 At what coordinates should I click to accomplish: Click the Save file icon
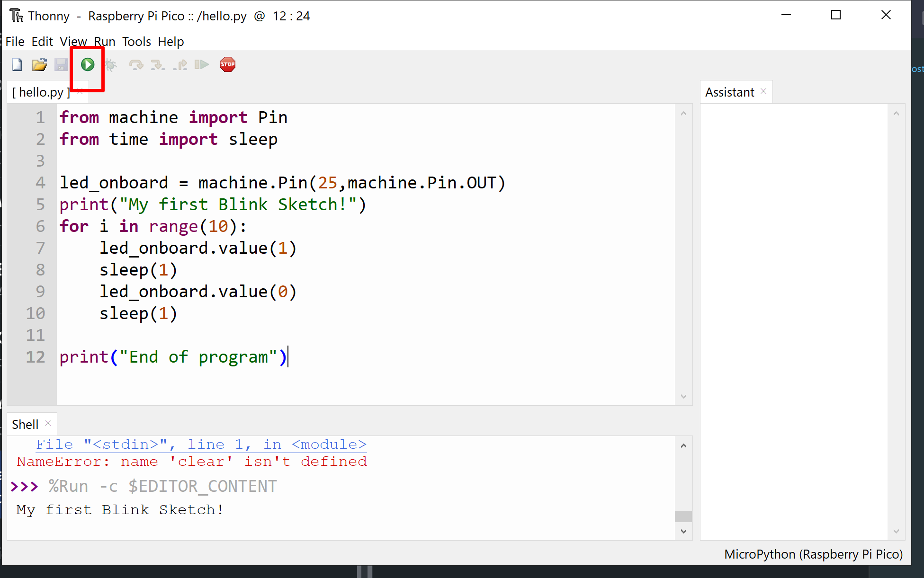click(x=62, y=64)
